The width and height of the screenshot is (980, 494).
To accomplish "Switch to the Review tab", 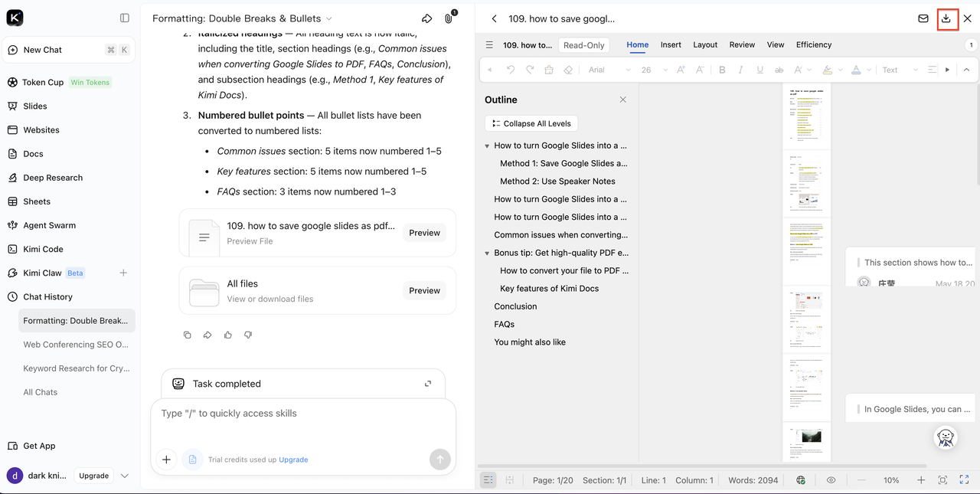I will [742, 44].
